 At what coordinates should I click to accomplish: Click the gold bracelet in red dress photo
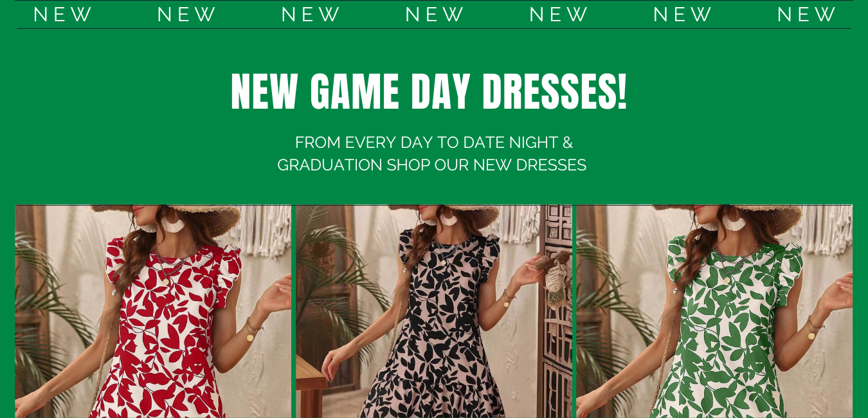click(251, 330)
